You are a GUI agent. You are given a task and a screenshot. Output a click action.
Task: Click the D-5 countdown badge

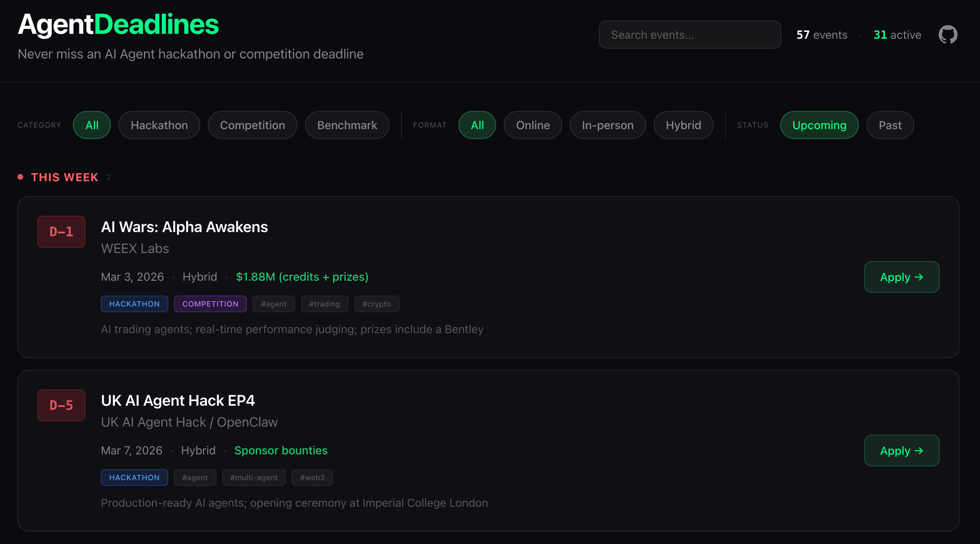point(61,405)
